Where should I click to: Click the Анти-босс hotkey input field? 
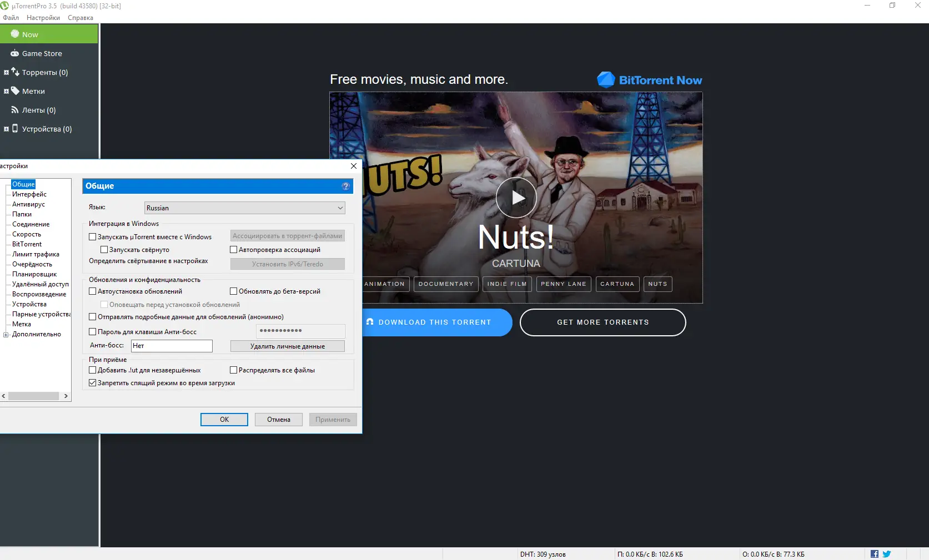(x=172, y=346)
